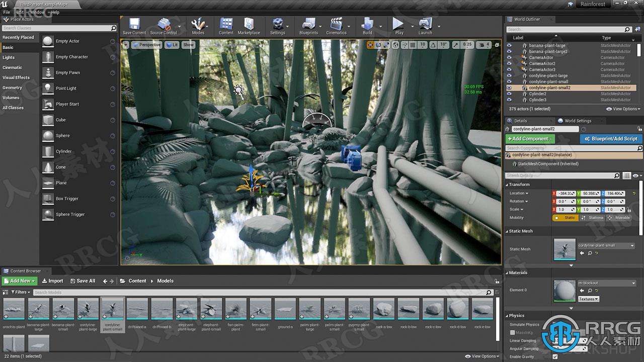Screen dimensions: 644x362
Task: Open the scale snap 0.25 dropdown
Action: (x=468, y=45)
